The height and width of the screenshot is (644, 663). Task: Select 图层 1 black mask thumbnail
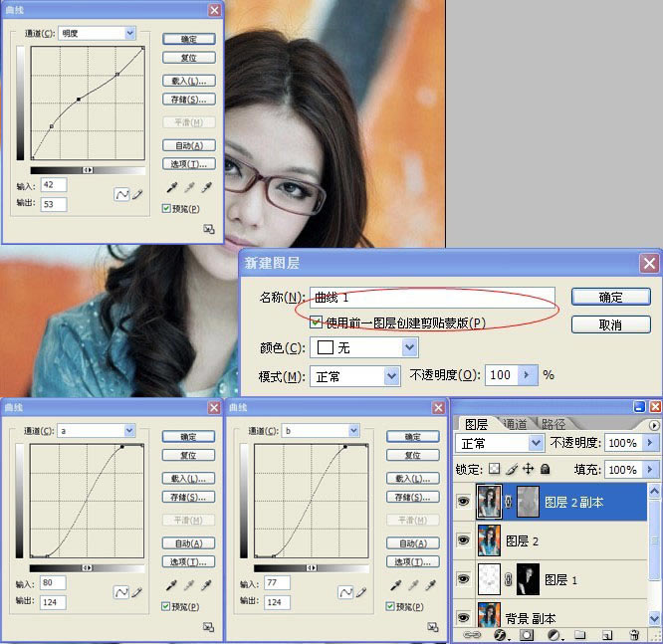click(x=528, y=579)
